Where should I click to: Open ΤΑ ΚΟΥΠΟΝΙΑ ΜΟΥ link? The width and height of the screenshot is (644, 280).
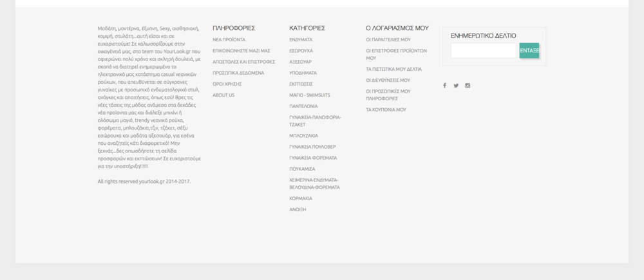386,110
